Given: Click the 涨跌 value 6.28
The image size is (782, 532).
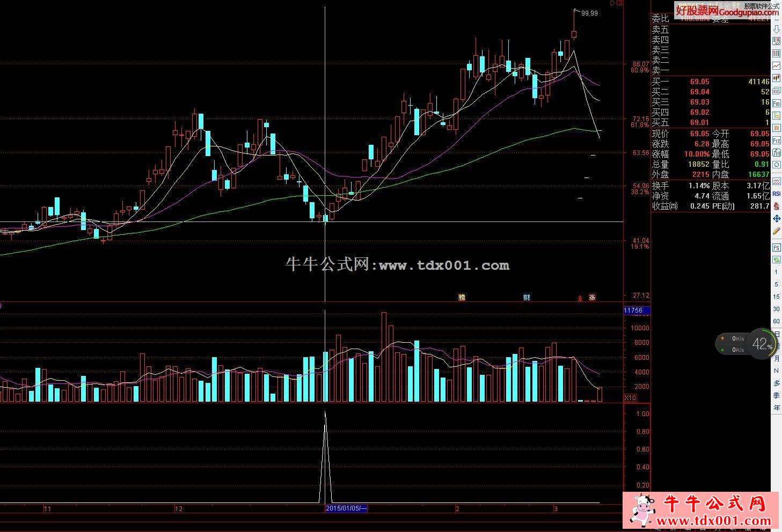Looking at the screenshot, I should pyautogui.click(x=701, y=144).
